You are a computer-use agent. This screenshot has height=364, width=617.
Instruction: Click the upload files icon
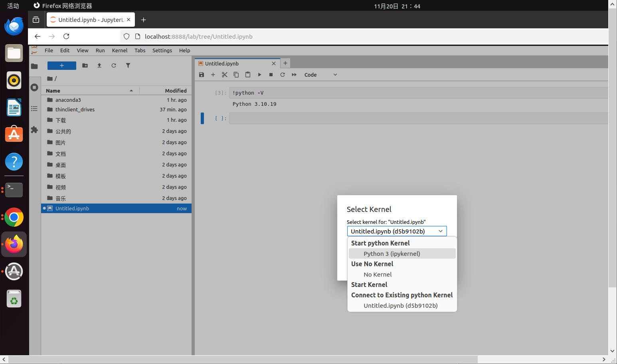[x=99, y=65]
